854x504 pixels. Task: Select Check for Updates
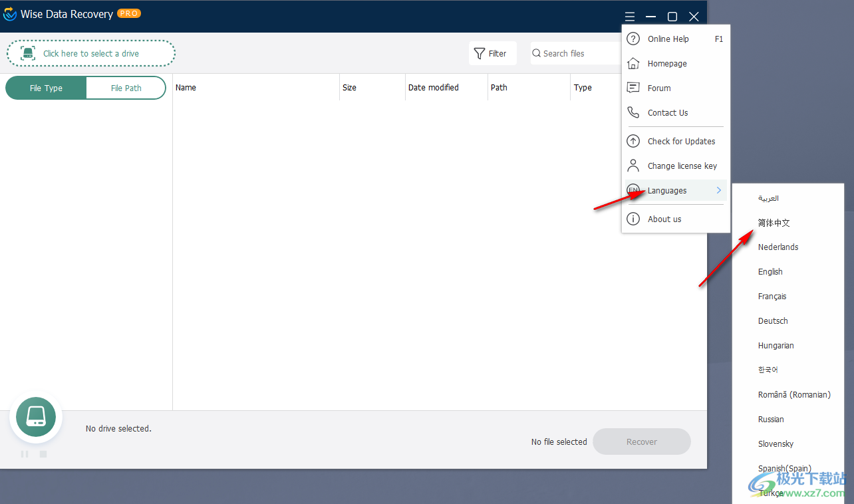coord(674,141)
